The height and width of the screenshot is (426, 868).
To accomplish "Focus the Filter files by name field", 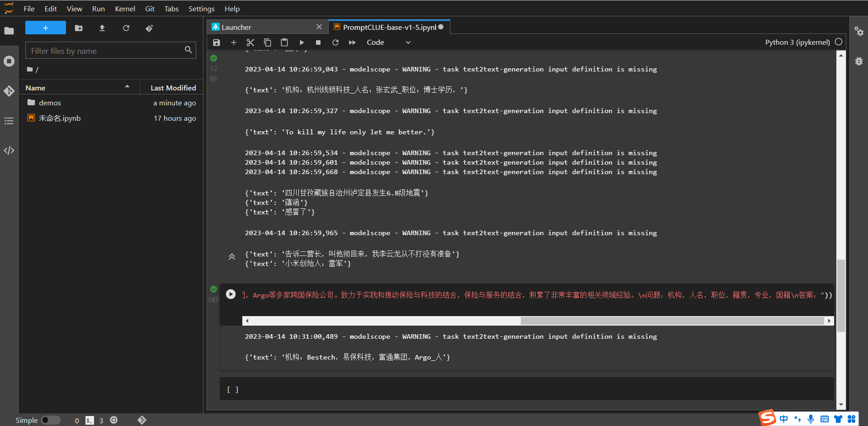I will (111, 50).
